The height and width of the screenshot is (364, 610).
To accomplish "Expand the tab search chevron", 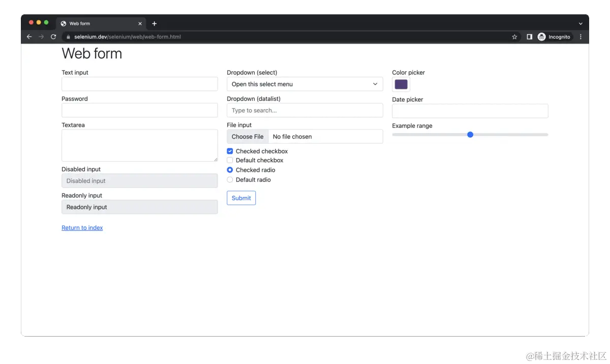I will pyautogui.click(x=581, y=23).
